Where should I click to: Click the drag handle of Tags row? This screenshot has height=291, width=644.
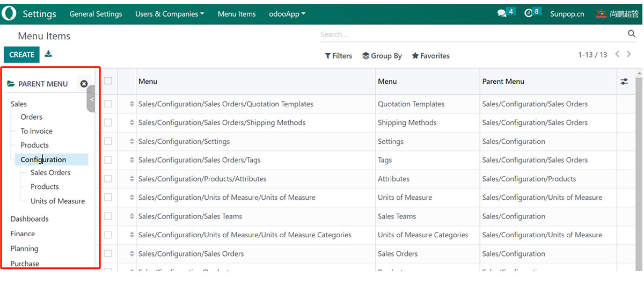pyautogui.click(x=132, y=160)
